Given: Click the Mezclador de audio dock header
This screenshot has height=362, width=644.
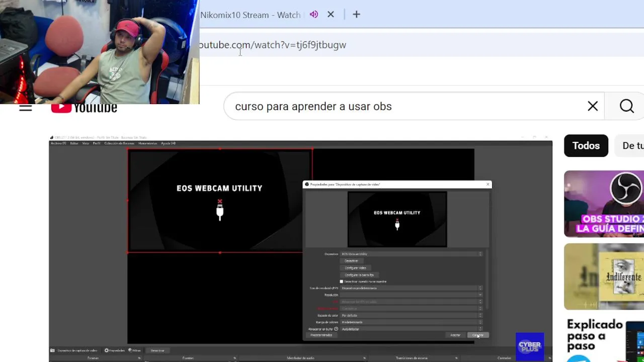Looking at the screenshot, I should (x=301, y=358).
